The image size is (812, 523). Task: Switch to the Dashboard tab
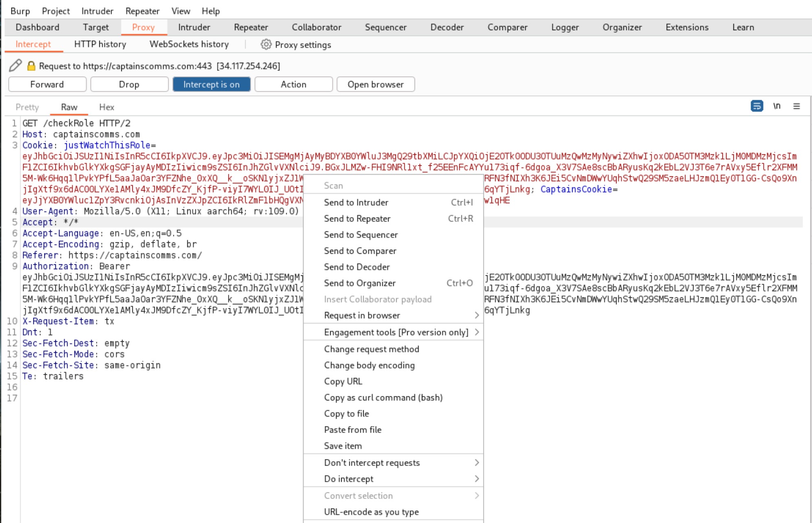point(37,27)
